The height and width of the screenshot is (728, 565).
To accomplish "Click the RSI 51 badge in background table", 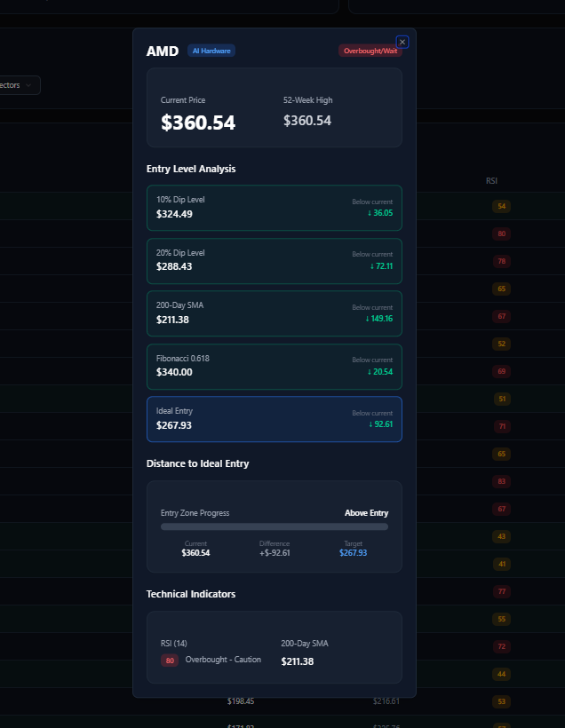I will point(502,399).
